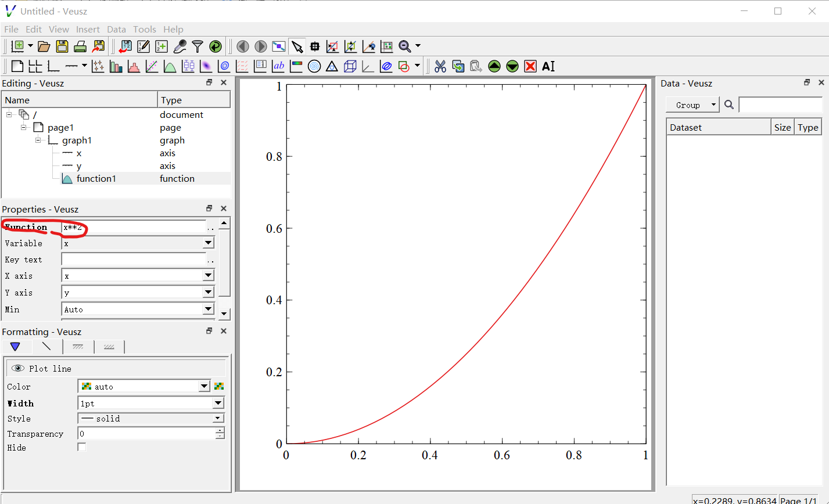Open the dataset editor pencil icon
Viewport: 829px width, 504px height.
tap(143, 46)
